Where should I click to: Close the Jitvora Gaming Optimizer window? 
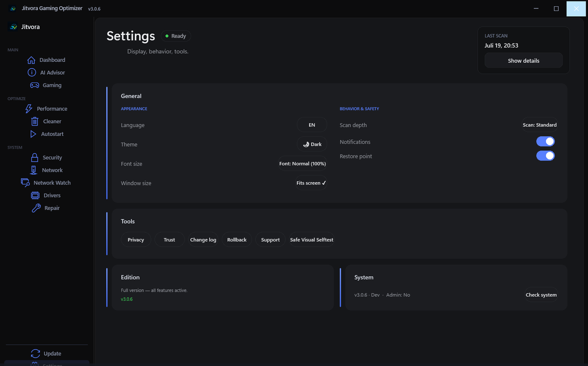click(x=576, y=8)
